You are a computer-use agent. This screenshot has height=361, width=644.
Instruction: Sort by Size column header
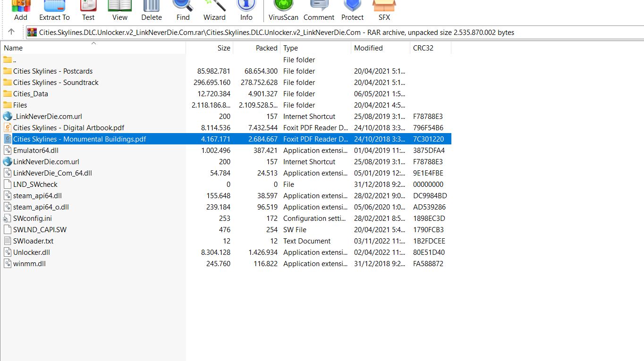224,48
